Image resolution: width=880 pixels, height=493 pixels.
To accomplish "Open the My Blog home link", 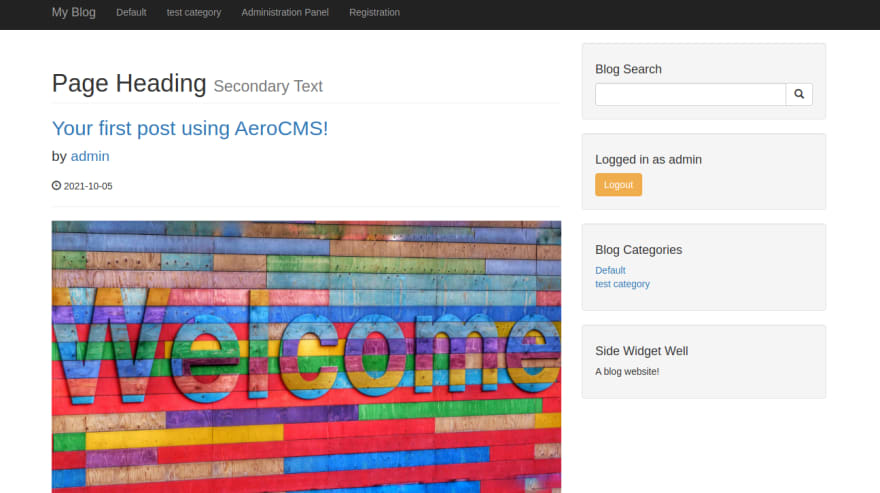I will tap(74, 12).
